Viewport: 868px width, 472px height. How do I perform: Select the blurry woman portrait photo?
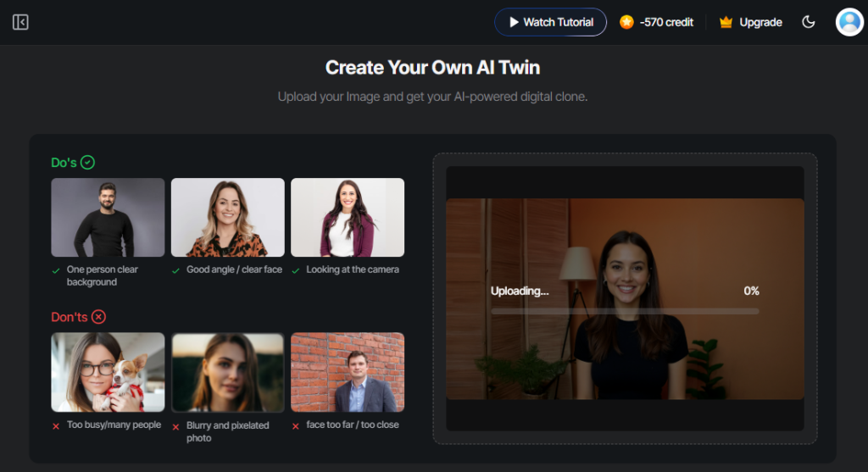pos(227,372)
